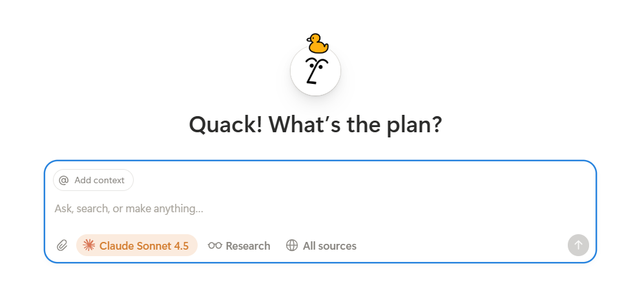
Task: Click the "sources" word in the source filter
Action: [337, 246]
